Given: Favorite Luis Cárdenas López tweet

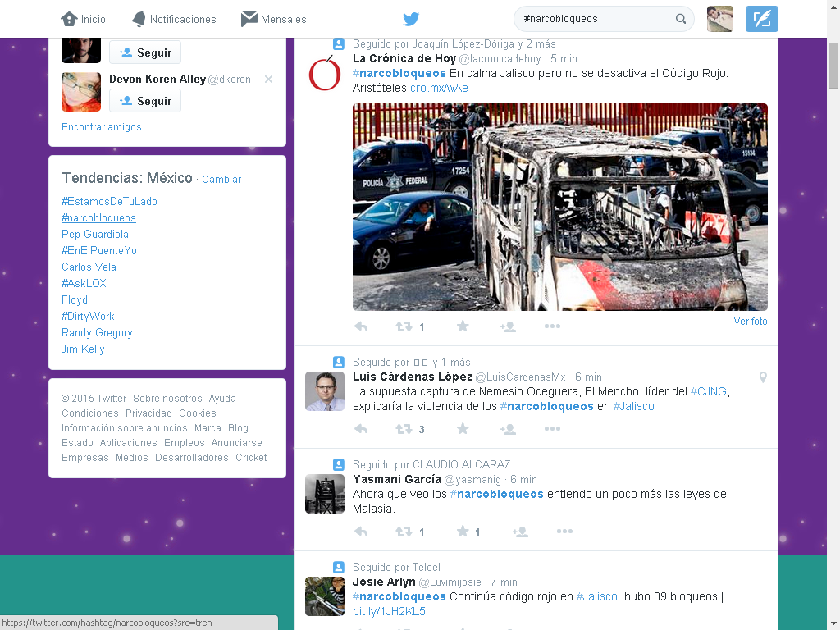Looking at the screenshot, I should [463, 428].
